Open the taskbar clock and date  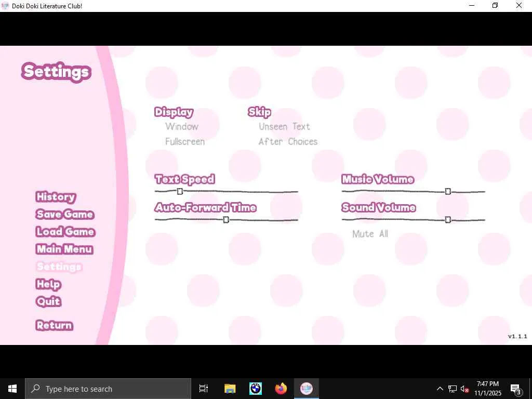[487, 389]
